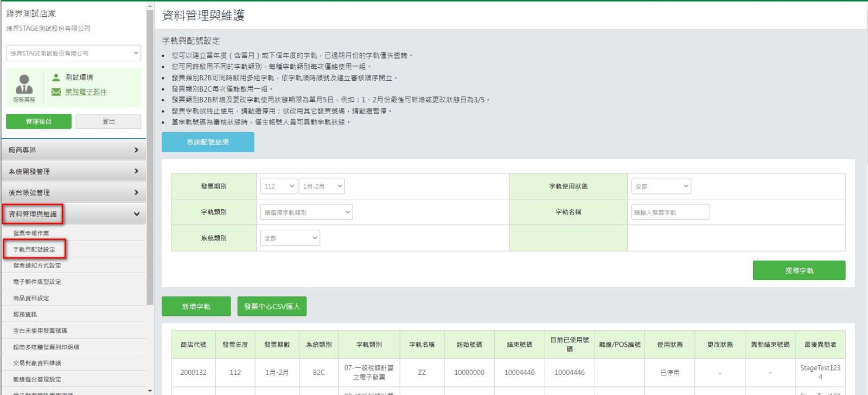Open the 1月-2月 period dropdown
Viewport: 868px width, 395px height.
(x=322, y=186)
